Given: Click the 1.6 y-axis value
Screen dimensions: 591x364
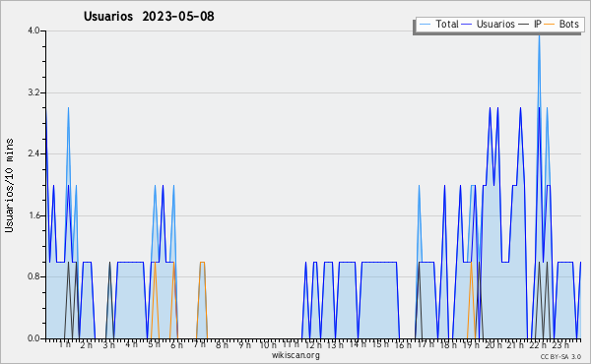Looking at the screenshot, I should [x=33, y=215].
